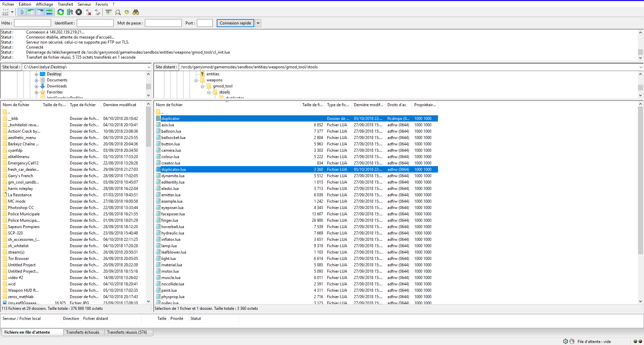Image resolution: width=644 pixels, height=345 pixels.
Task: Open the filename filters dialog icon
Action: click(x=109, y=12)
